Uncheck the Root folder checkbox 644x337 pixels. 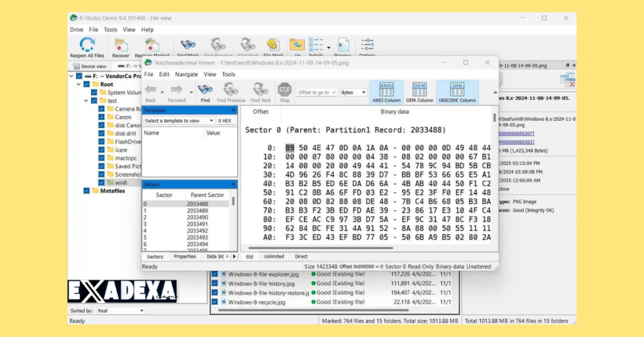[87, 84]
